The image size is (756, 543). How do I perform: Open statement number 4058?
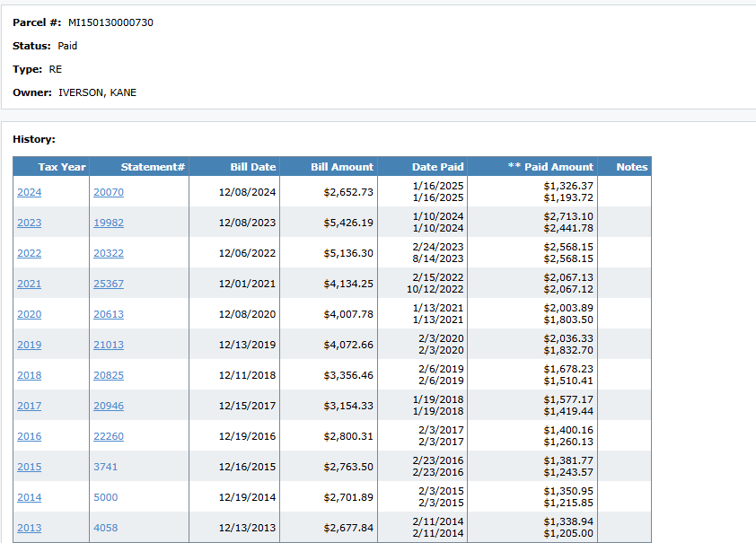pos(105,528)
